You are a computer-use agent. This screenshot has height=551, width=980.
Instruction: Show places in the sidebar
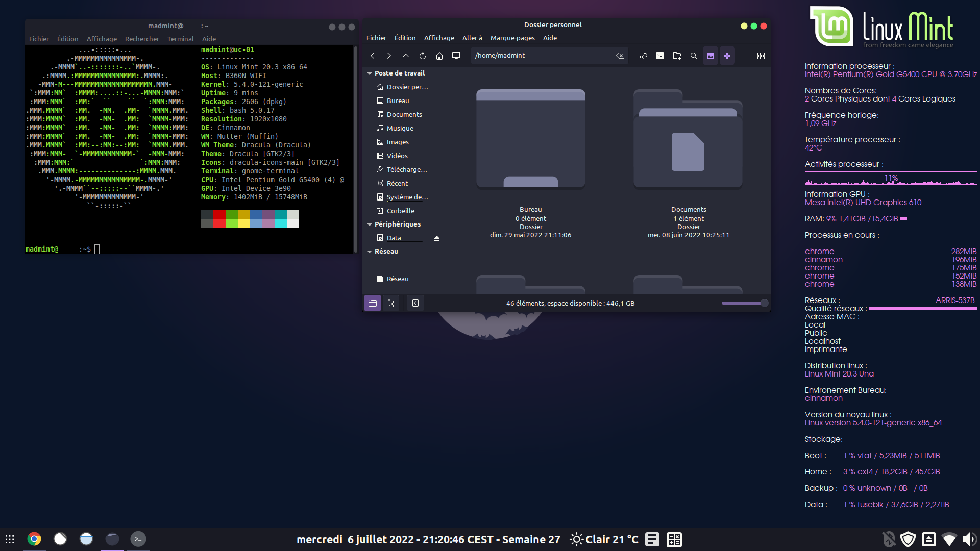coord(373,303)
